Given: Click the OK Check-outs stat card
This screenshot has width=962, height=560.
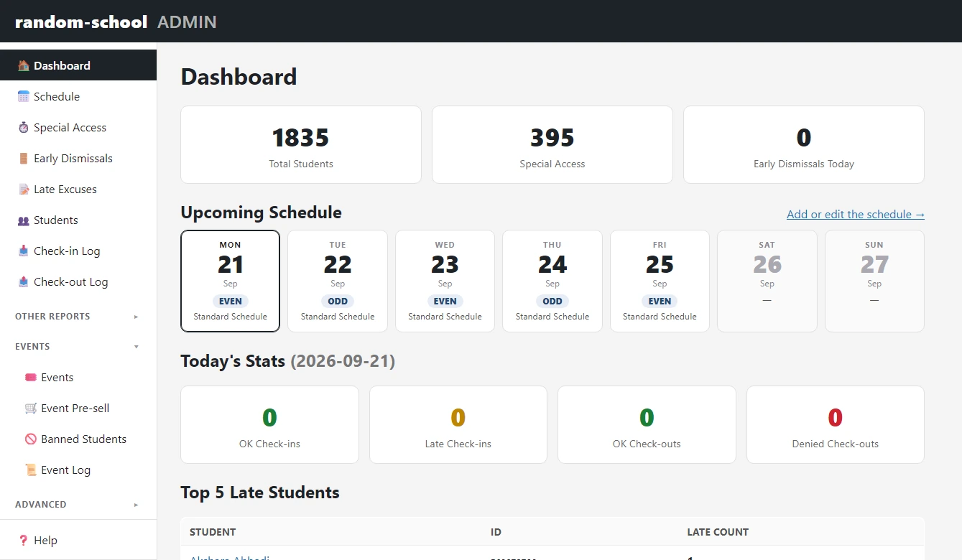Looking at the screenshot, I should [647, 425].
